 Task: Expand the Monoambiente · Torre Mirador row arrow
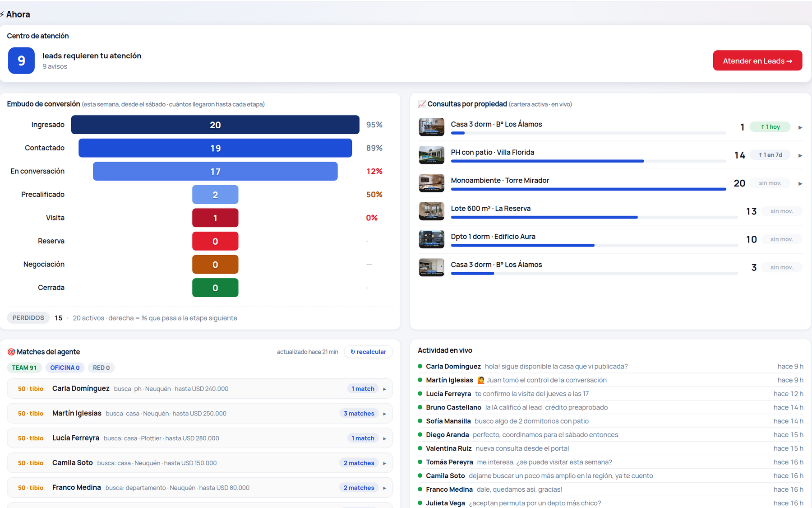tap(800, 183)
